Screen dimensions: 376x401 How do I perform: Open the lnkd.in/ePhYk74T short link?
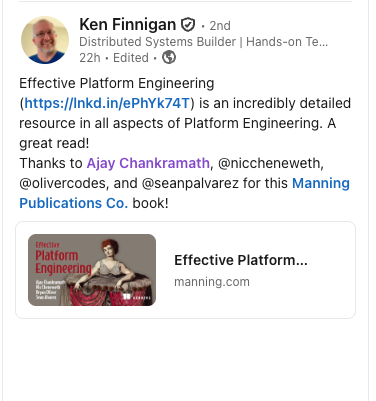coord(107,103)
